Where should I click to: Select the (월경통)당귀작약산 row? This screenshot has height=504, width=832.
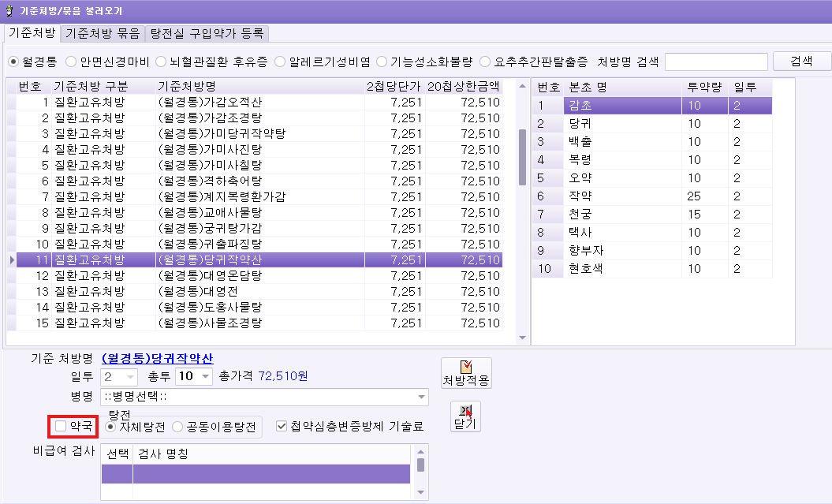(259, 260)
